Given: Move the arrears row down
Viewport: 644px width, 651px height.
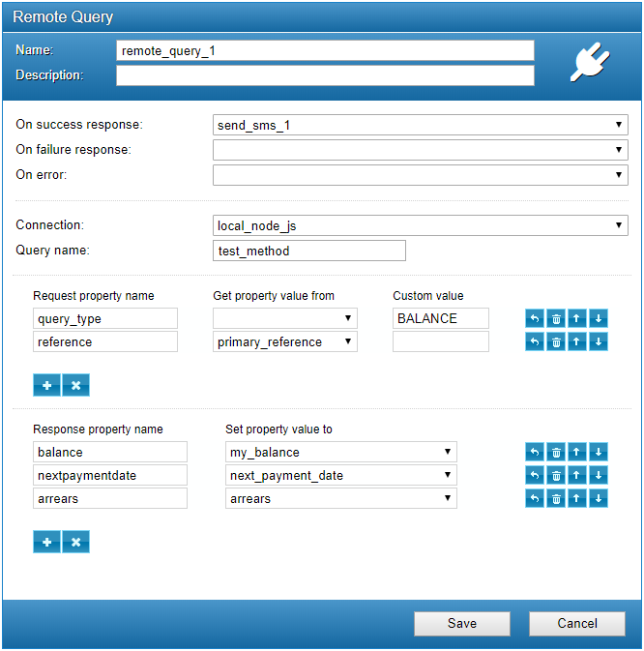Looking at the screenshot, I should coord(599,498).
